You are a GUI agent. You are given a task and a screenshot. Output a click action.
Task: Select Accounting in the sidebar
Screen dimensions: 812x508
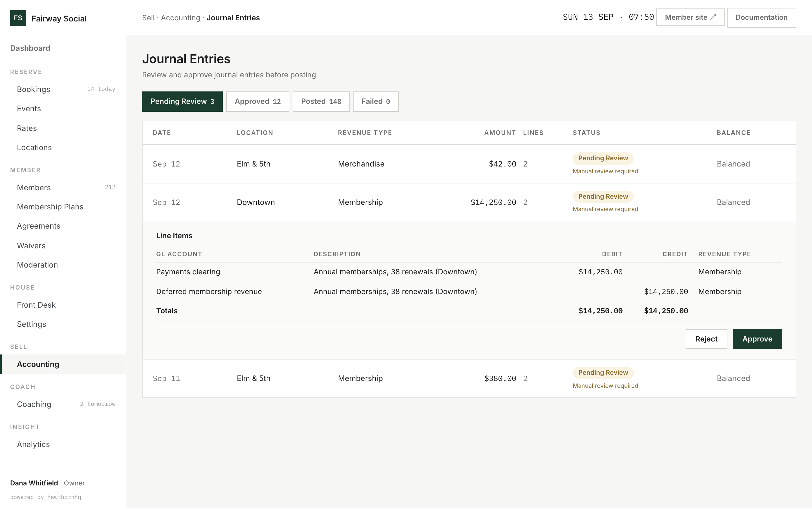63,364
